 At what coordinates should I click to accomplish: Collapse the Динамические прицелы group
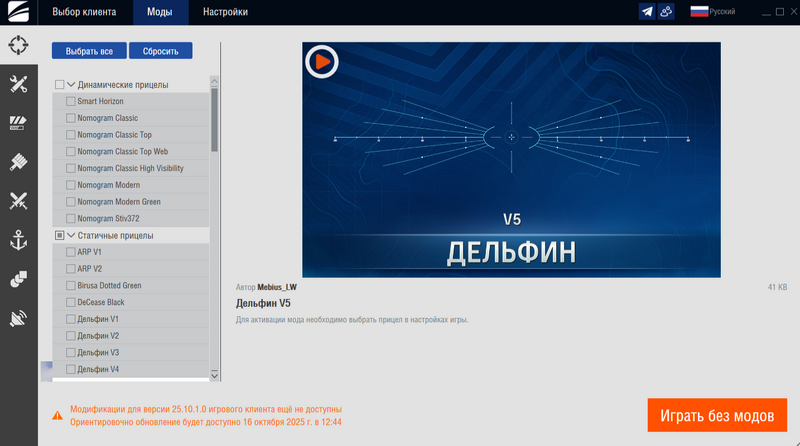[x=71, y=85]
